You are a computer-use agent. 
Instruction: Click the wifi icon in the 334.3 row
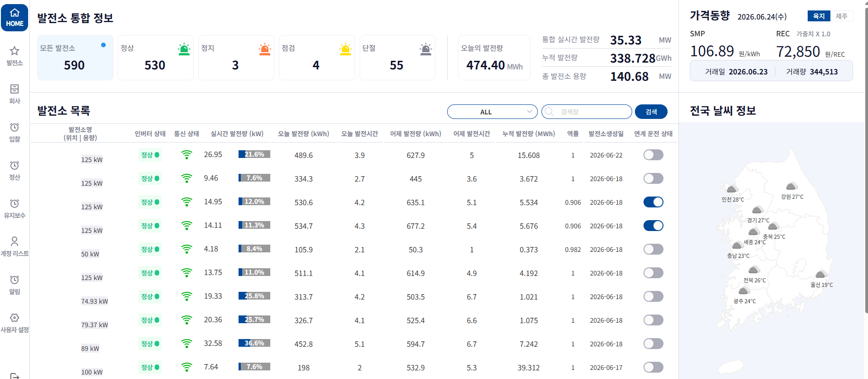point(186,178)
